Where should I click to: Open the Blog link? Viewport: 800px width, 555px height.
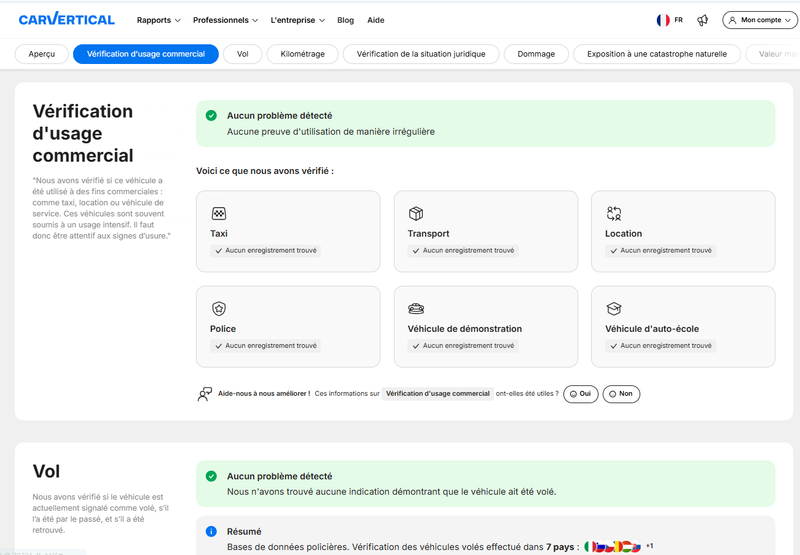(345, 20)
